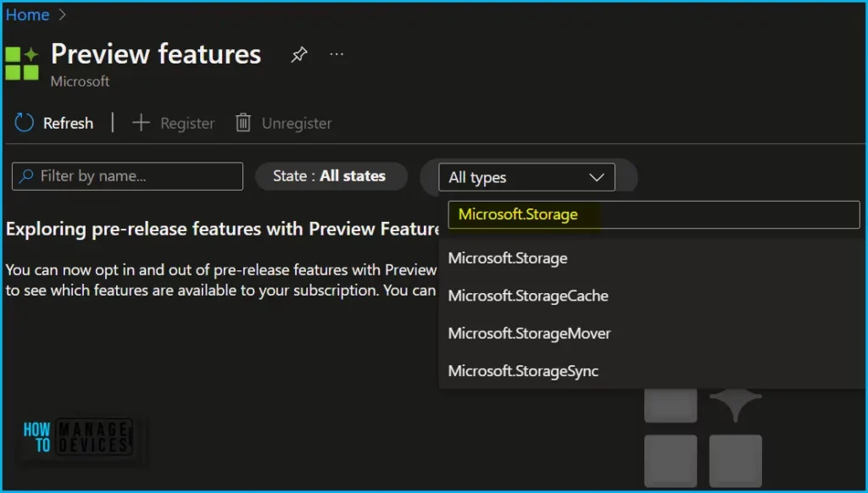The image size is (868, 493).
Task: Pin the Preview features page
Action: (299, 54)
